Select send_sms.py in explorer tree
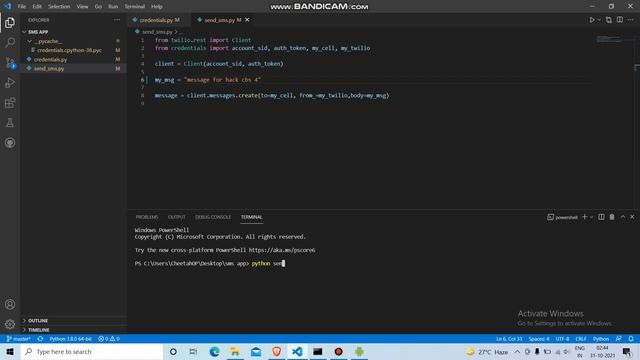The width and height of the screenshot is (640, 360). coord(73,69)
